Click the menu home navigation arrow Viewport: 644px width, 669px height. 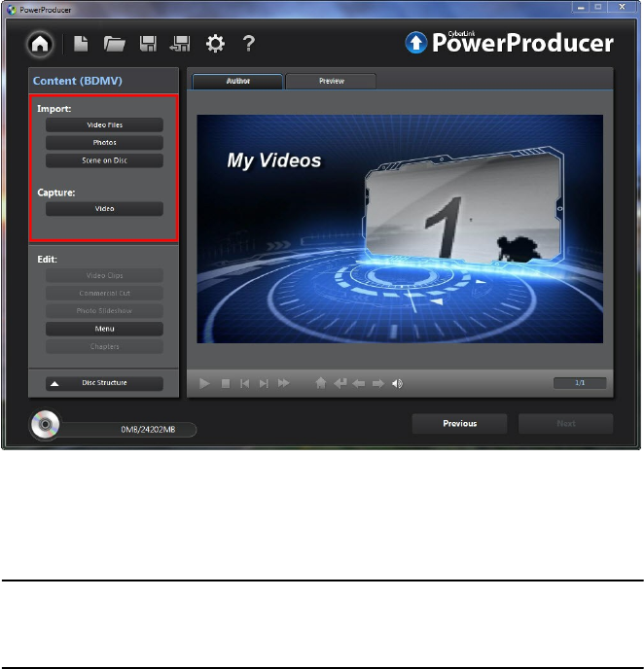[x=320, y=383]
